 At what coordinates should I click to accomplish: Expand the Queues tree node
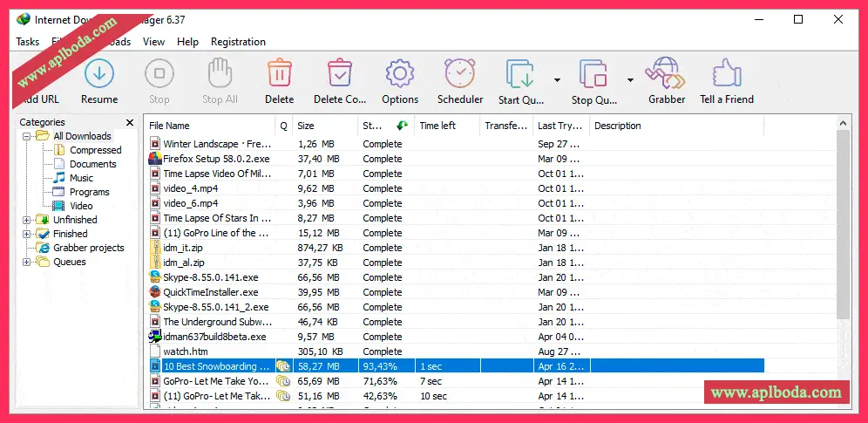(x=27, y=262)
